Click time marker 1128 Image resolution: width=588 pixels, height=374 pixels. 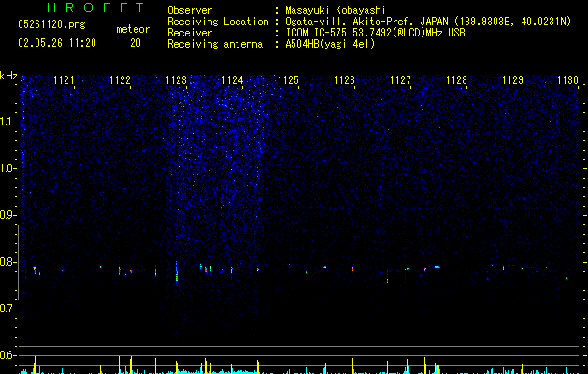456,80
